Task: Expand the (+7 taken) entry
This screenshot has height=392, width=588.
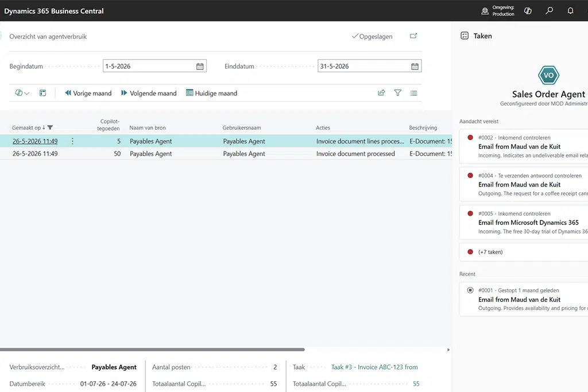Action: pyautogui.click(x=524, y=252)
